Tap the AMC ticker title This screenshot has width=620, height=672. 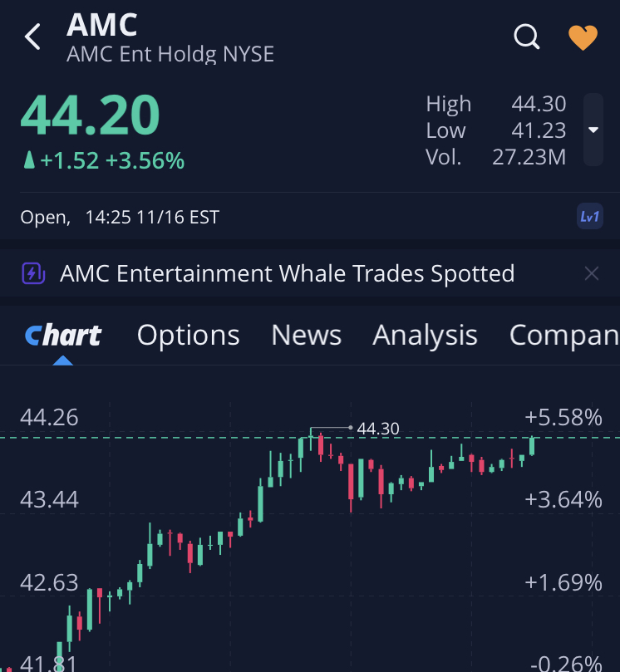pos(101,25)
